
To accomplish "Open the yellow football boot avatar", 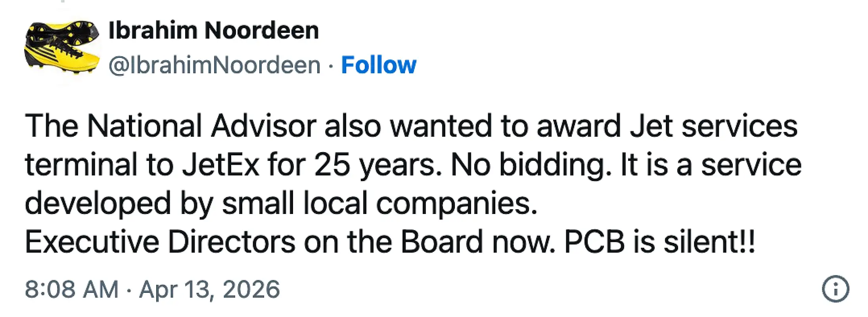I will tap(62, 47).
